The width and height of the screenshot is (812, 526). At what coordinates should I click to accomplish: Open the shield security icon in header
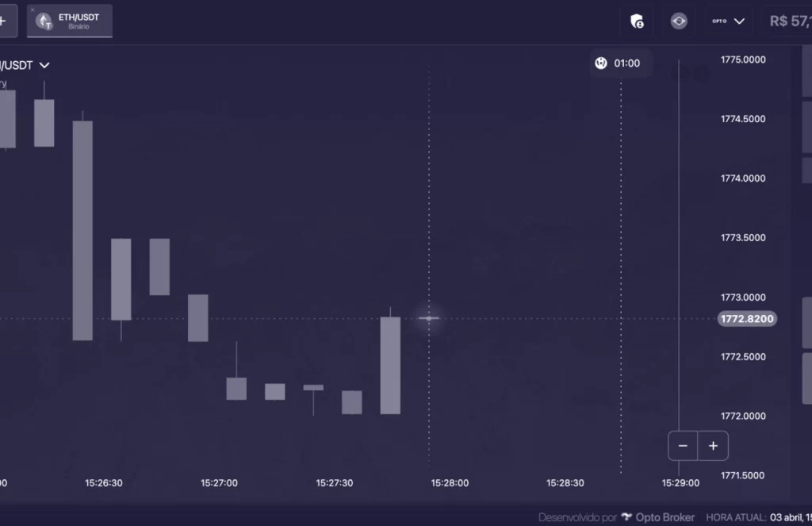click(636, 21)
